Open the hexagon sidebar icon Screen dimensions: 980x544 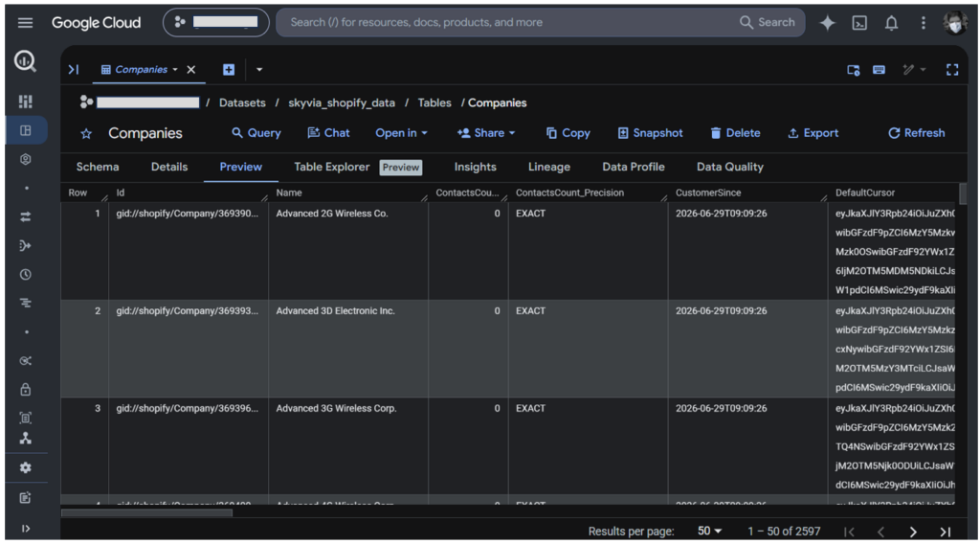pyautogui.click(x=26, y=159)
